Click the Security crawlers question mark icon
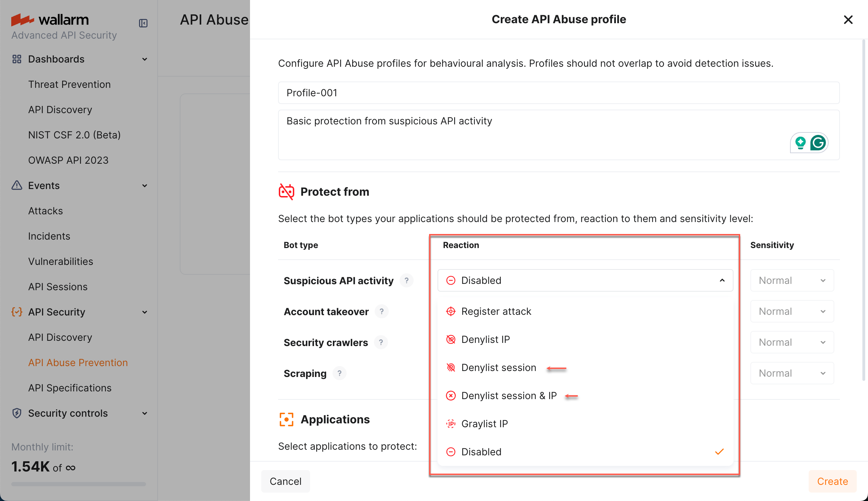The image size is (868, 501). (381, 342)
